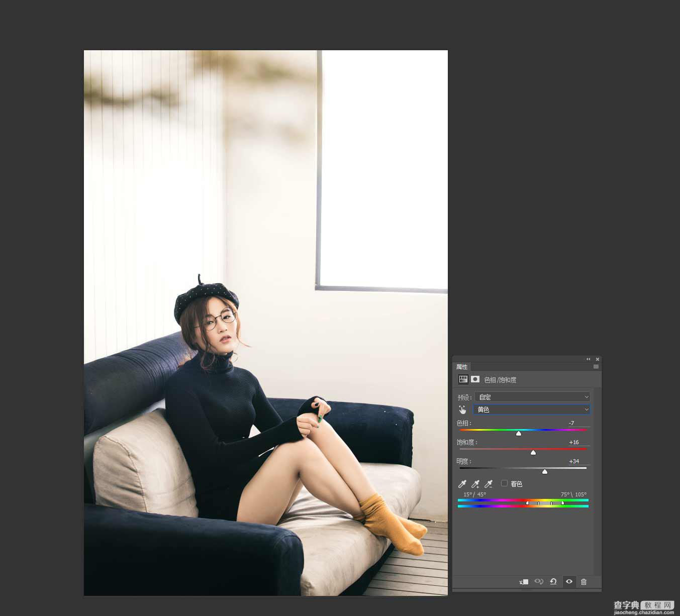Image resolution: width=680 pixels, height=616 pixels.
Task: Toggle adjustment layer visibility eye
Action: click(x=569, y=581)
